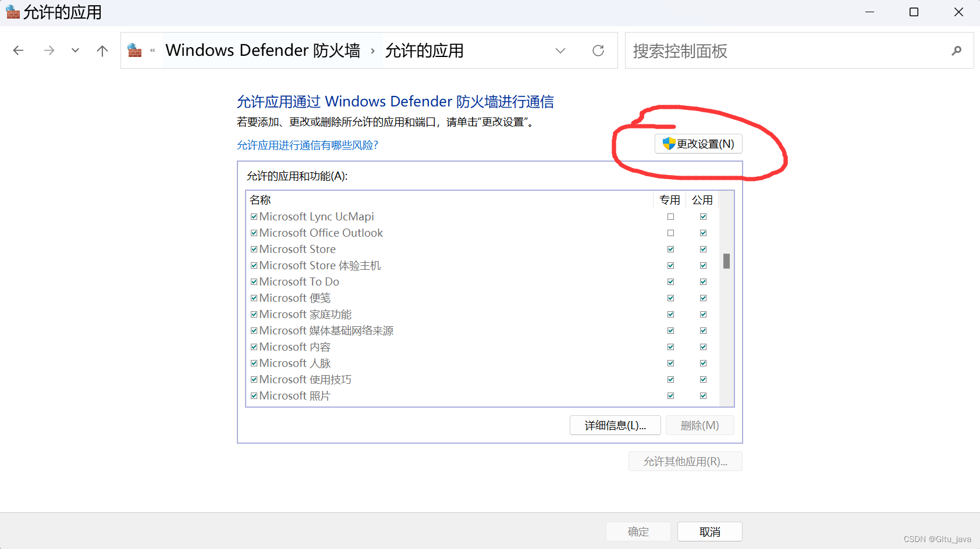Go back using the back arrow
This screenshot has width=980, height=549.
click(19, 51)
